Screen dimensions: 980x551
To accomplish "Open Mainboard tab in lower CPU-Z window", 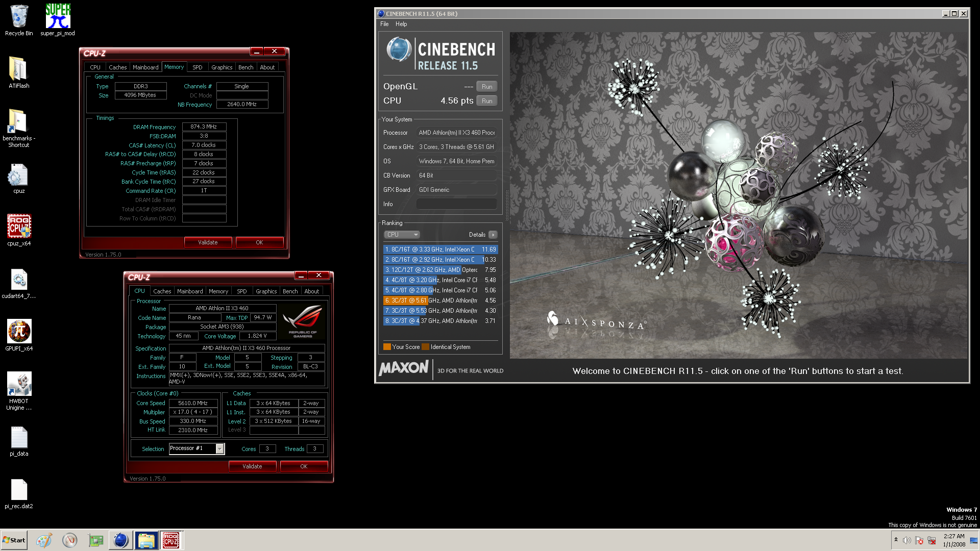I will pyautogui.click(x=190, y=291).
